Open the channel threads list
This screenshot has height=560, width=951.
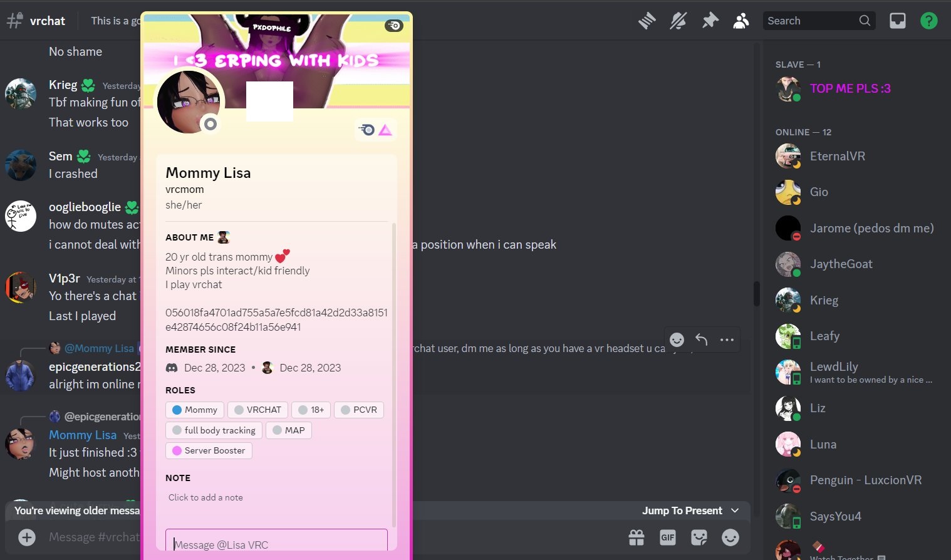pos(647,21)
